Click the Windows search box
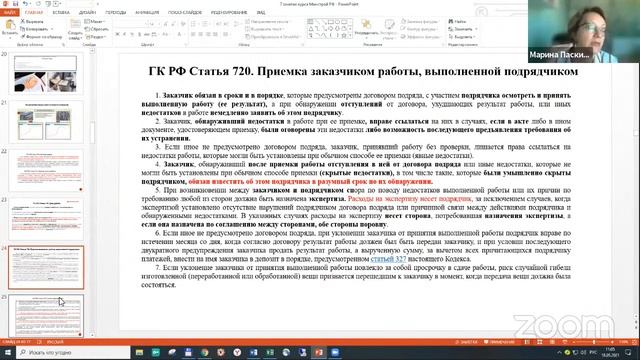Screen dimensions: 640x360 pyautogui.click(x=73, y=352)
